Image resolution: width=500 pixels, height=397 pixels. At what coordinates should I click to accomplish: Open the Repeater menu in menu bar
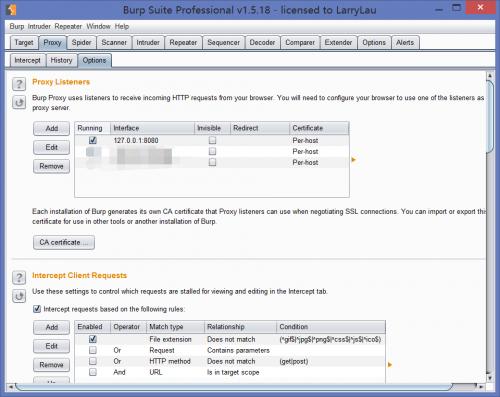[x=68, y=26]
